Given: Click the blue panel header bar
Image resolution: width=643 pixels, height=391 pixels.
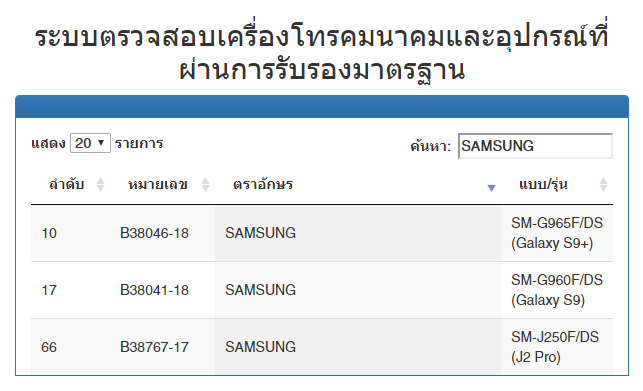Looking at the screenshot, I should coord(322,107).
